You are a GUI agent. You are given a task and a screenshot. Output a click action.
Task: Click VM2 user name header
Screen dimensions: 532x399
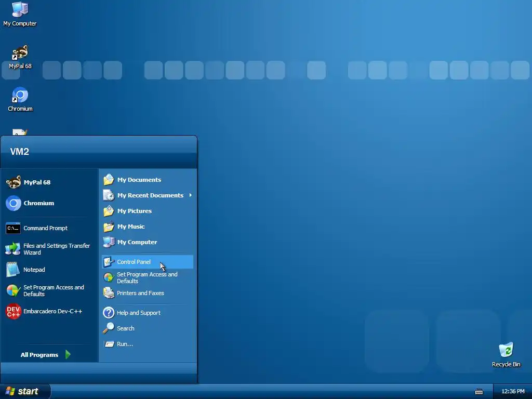point(19,151)
